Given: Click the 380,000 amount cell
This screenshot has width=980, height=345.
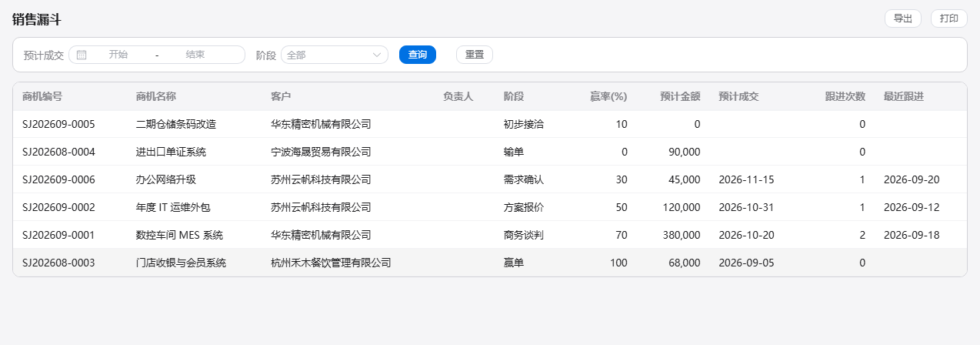Looking at the screenshot, I should pyautogui.click(x=682, y=235).
